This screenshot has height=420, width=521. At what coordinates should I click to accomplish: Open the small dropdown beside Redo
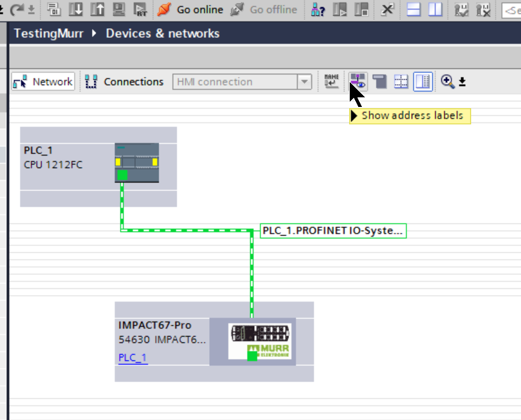(x=31, y=10)
